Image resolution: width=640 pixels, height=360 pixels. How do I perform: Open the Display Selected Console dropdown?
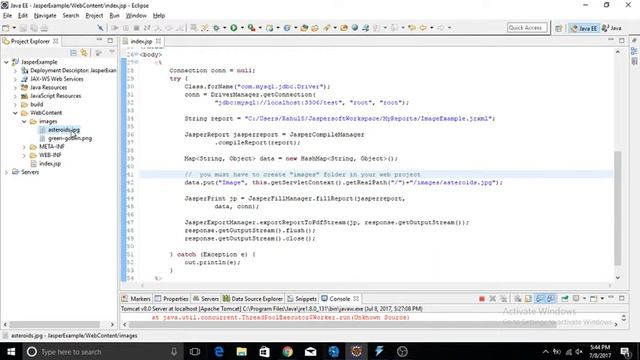(584, 299)
